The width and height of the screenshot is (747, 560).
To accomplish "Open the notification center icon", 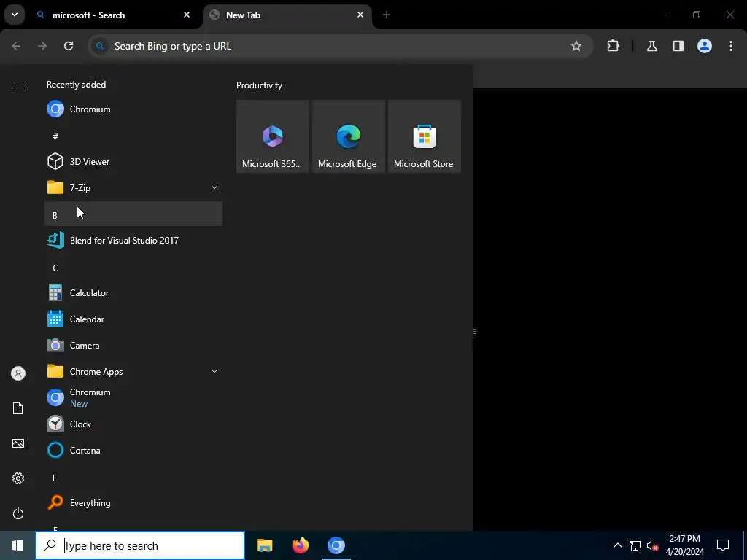I will pos(723,545).
